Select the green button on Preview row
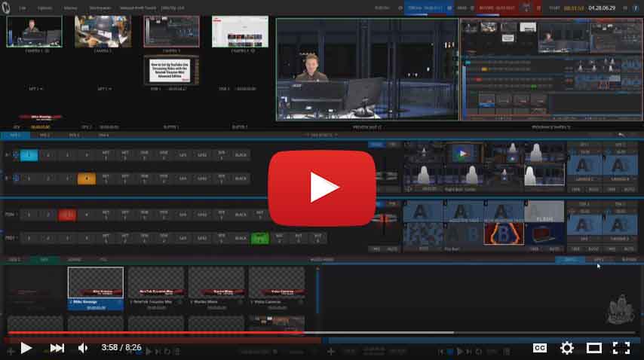The width and height of the screenshot is (644, 360). pyautogui.click(x=259, y=238)
